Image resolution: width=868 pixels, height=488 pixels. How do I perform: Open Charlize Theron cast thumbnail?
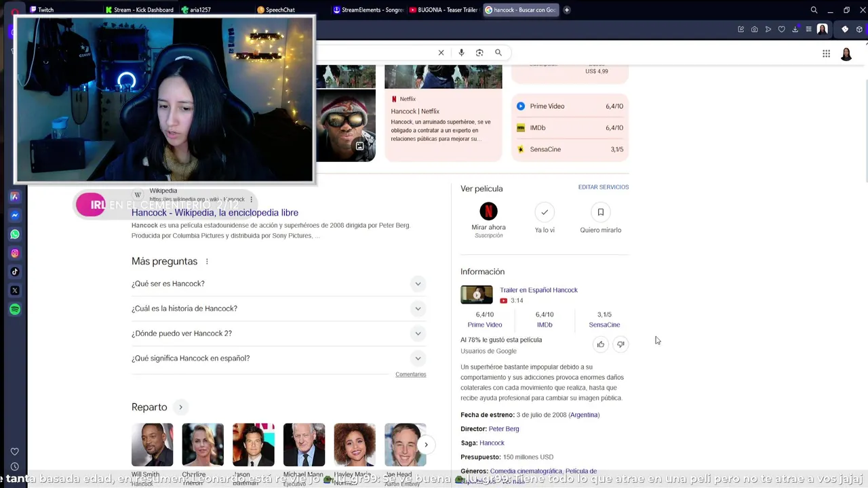point(203,445)
